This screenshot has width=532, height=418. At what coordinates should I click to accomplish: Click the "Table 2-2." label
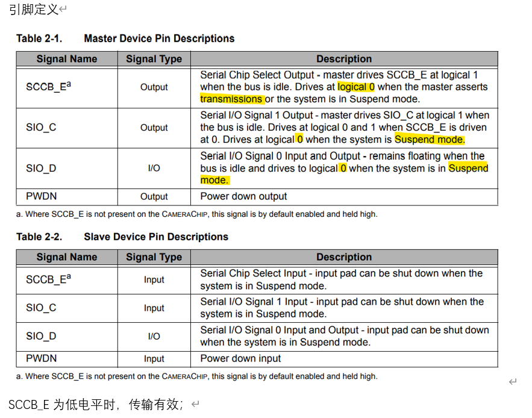[x=39, y=237]
